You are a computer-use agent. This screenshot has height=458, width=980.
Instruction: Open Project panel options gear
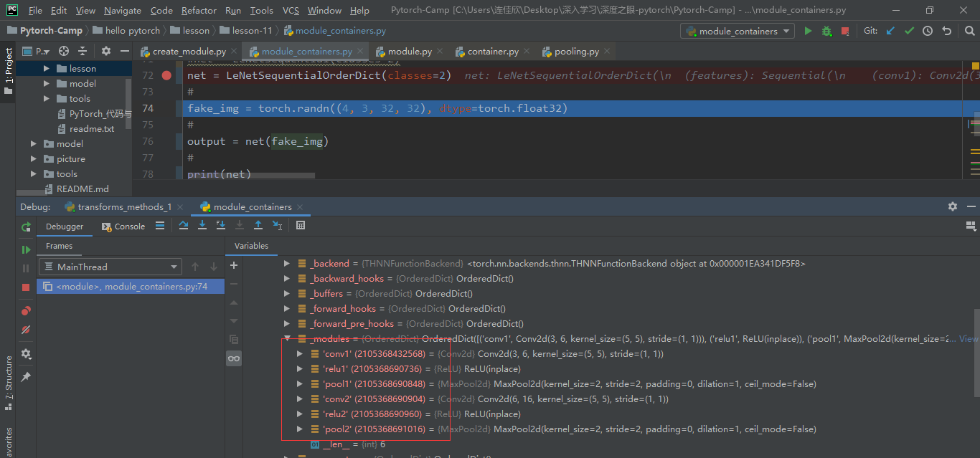click(106, 51)
